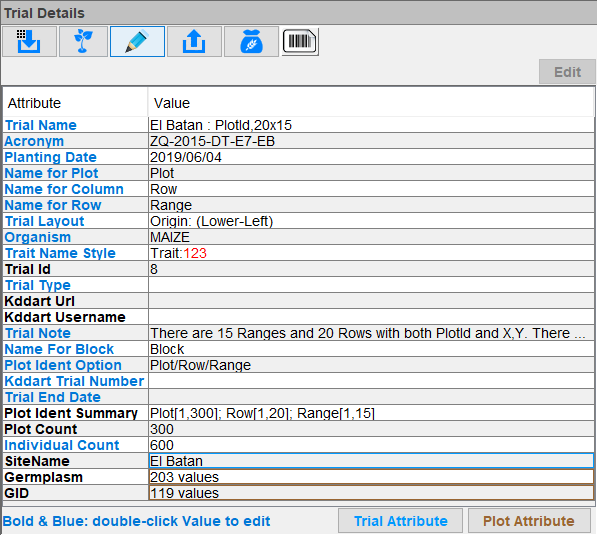Click the GID 119 values cell
Image resolution: width=598 pixels, height=535 pixels.
371,493
